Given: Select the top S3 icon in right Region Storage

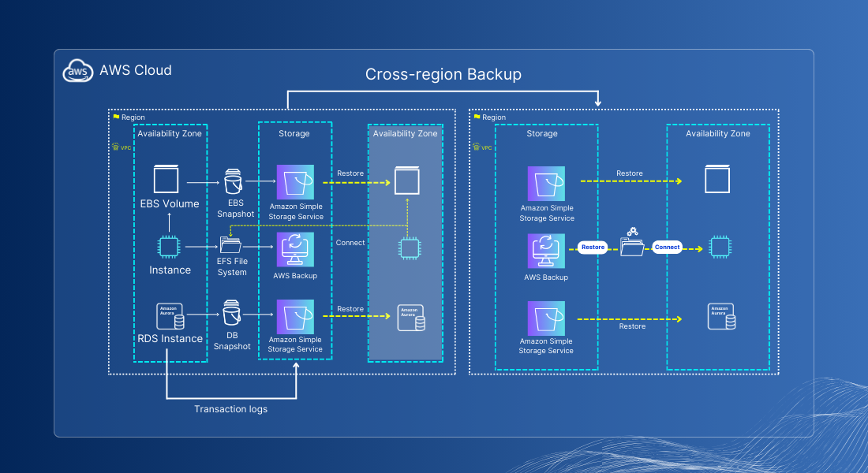Looking at the screenshot, I should click(546, 184).
